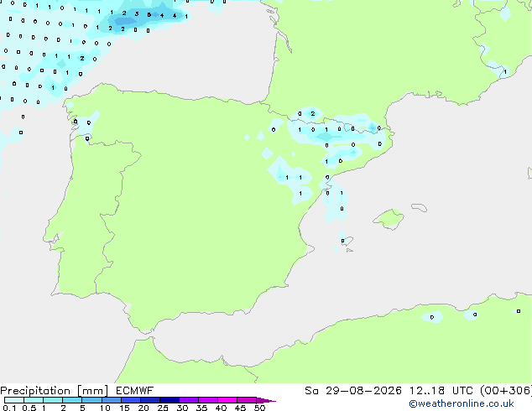Viewport: 532px width, 411px height.
Task: Click the 35–40 mm legend swatch
Action: (x=207, y=400)
